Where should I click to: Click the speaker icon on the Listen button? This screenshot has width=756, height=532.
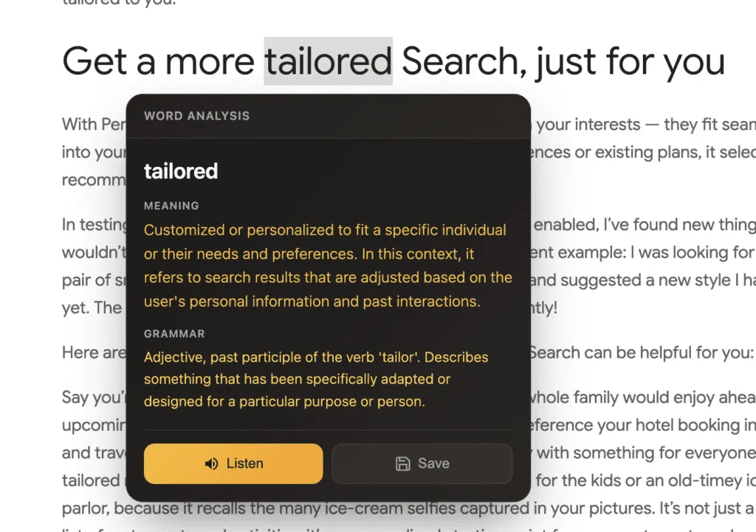pos(212,464)
